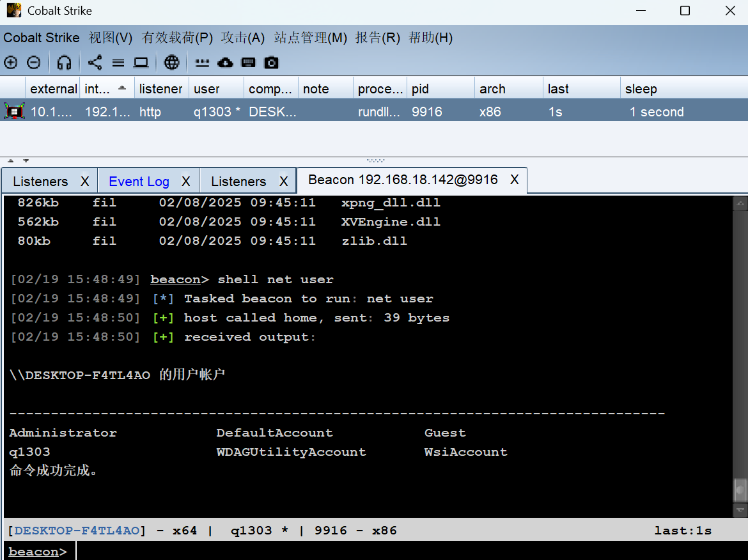748x560 pixels.
Task: Sort by the last column header
Action: [x=582, y=89]
